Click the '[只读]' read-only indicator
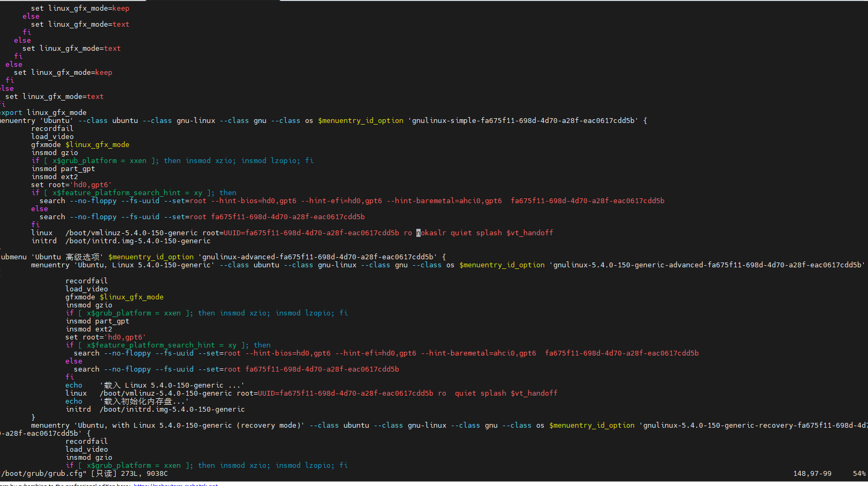 [x=104, y=474]
